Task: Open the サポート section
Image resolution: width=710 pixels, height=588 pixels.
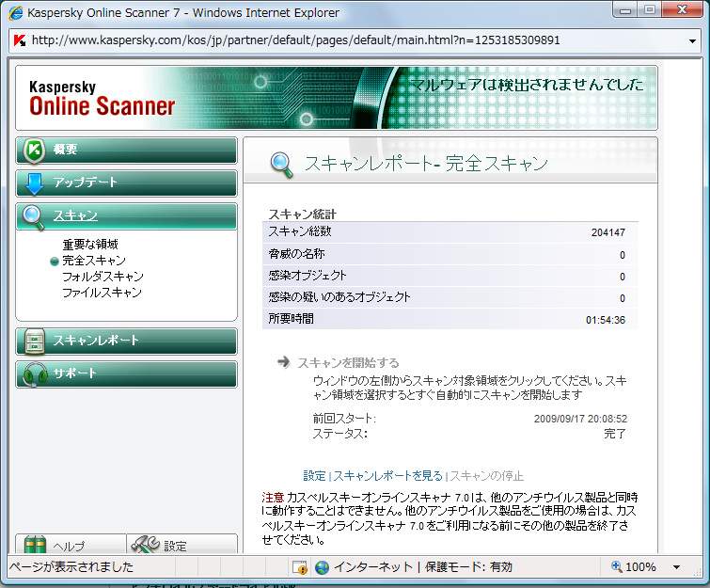Action: [126, 374]
